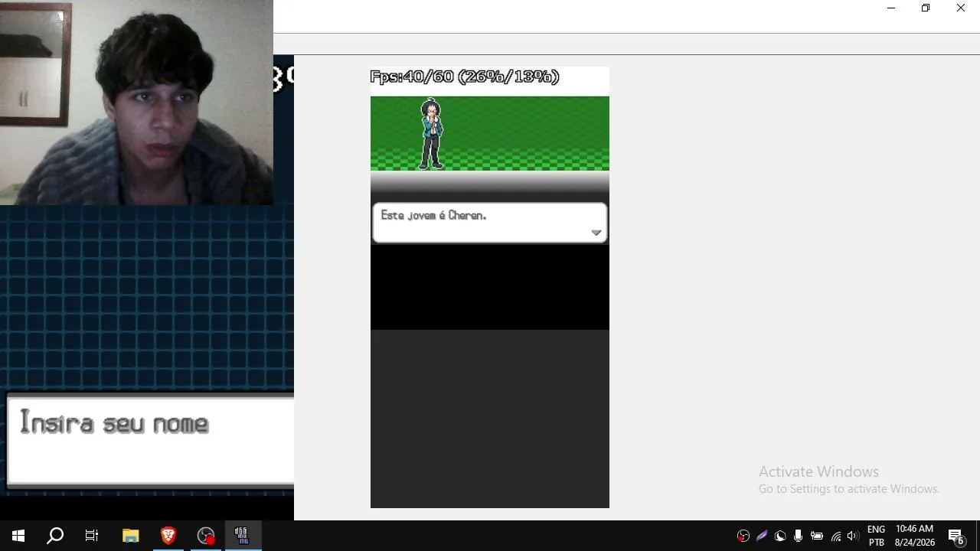Advance the "Este jovem é Cheren." dialogue arrow
This screenshot has height=551, width=980.
[596, 233]
